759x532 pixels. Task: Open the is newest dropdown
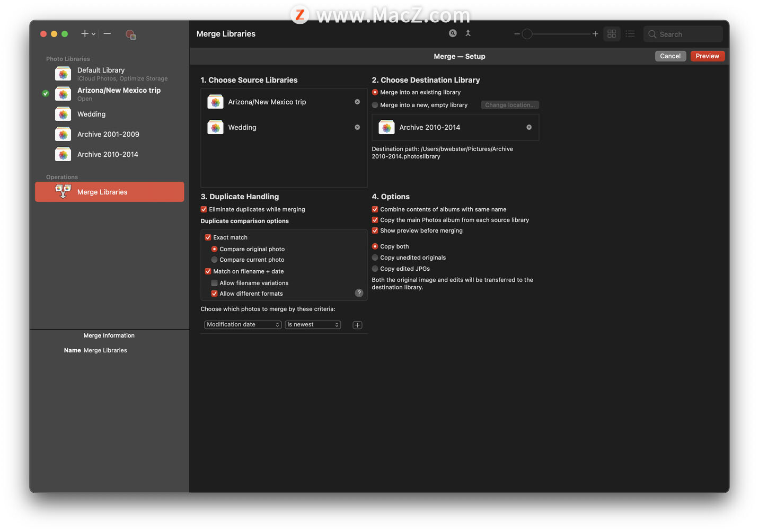pos(313,325)
